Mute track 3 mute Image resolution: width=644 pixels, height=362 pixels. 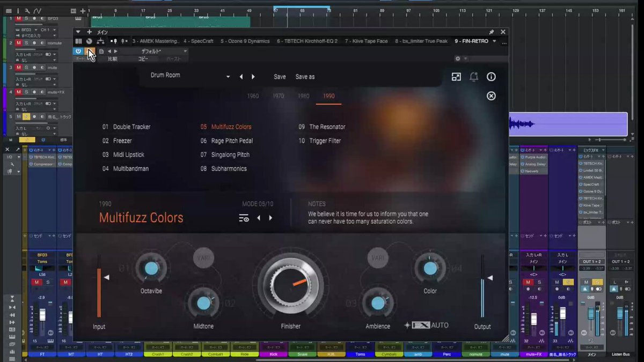point(18,68)
